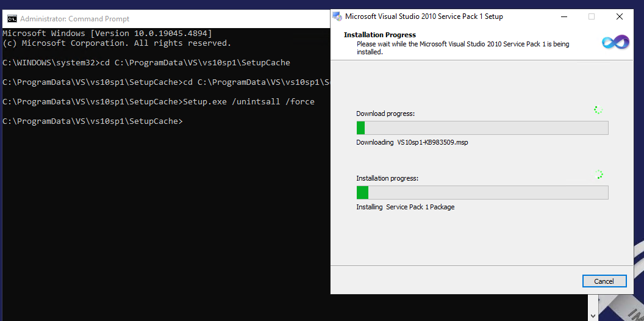The width and height of the screenshot is (644, 321).
Task: Click the last empty SetupCache prompt line
Action: click(93, 121)
